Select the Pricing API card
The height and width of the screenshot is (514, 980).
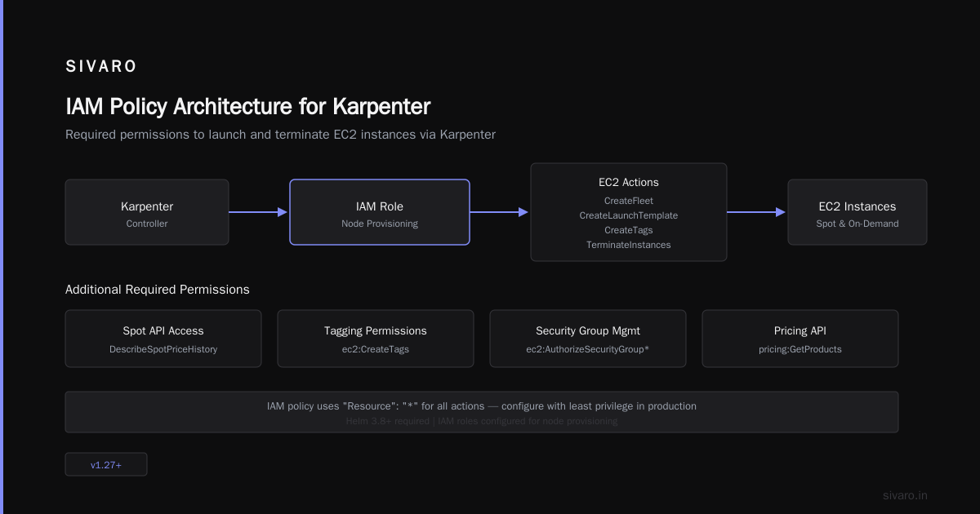coord(800,339)
